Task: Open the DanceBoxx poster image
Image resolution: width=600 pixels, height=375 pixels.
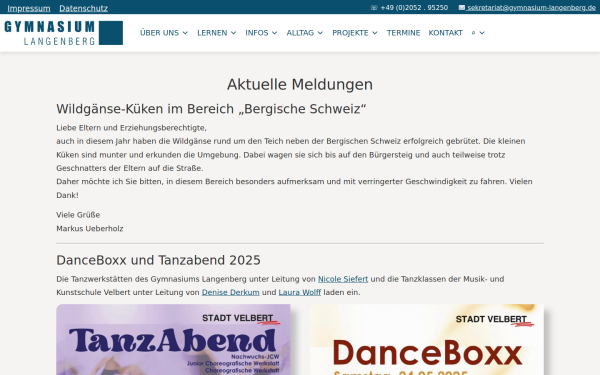Action: click(427, 339)
